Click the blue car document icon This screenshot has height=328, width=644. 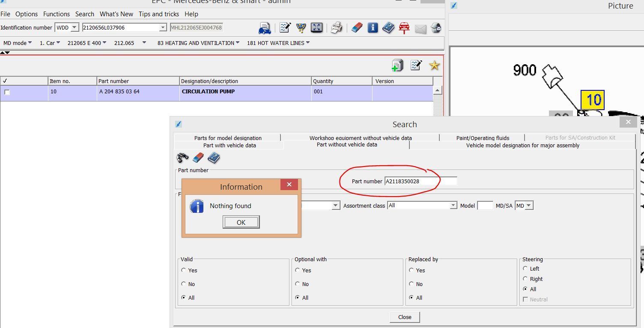[x=265, y=28]
